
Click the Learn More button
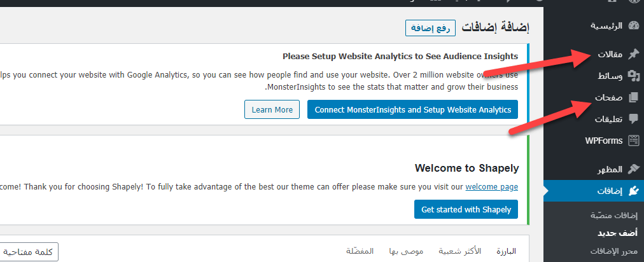272,109
